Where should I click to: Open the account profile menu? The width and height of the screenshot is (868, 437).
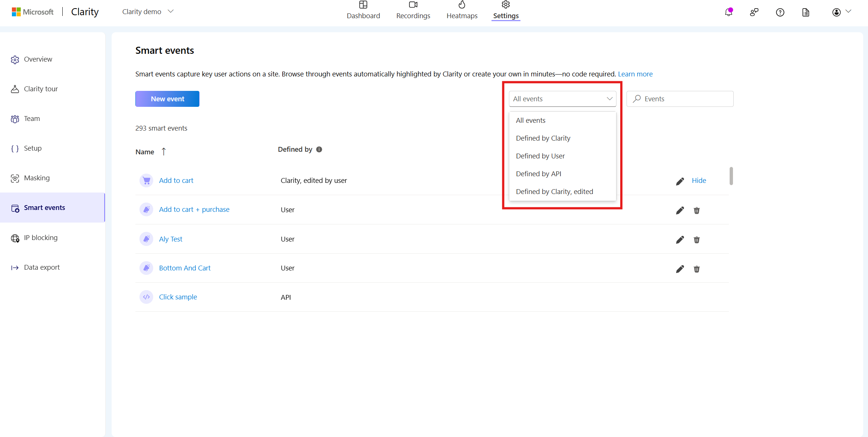coord(841,12)
